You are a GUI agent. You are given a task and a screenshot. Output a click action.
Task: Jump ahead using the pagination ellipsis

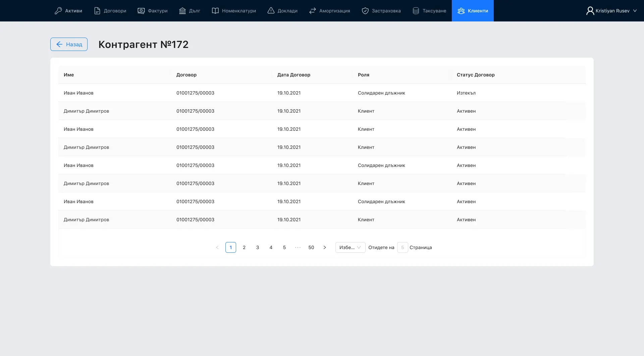coord(298,247)
